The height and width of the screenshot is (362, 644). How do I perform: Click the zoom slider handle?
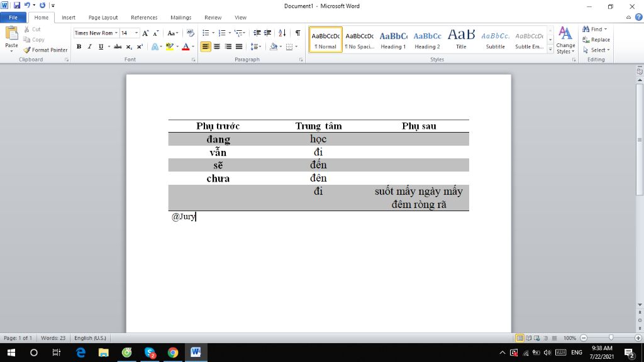pyautogui.click(x=611, y=337)
